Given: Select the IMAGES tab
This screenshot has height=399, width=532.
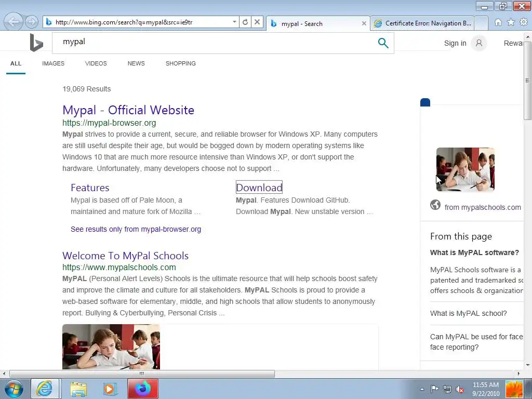Looking at the screenshot, I should coord(54,63).
